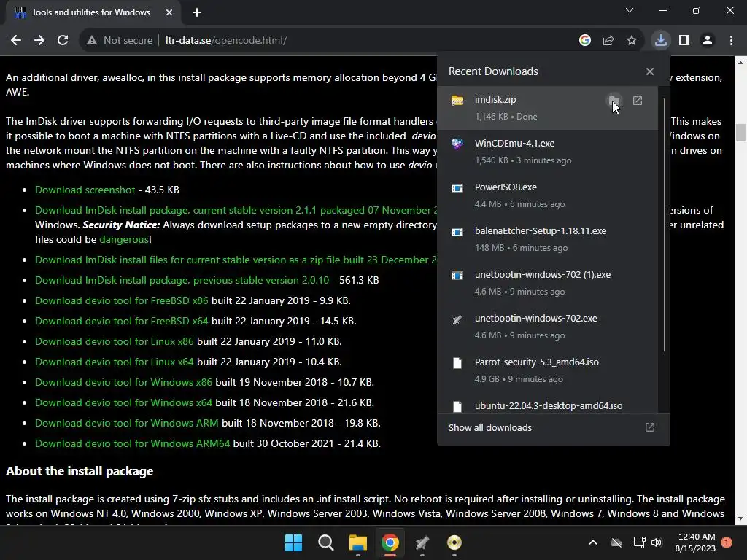Reload the ltr-data.se page
The height and width of the screenshot is (560, 747).
[x=63, y=41]
